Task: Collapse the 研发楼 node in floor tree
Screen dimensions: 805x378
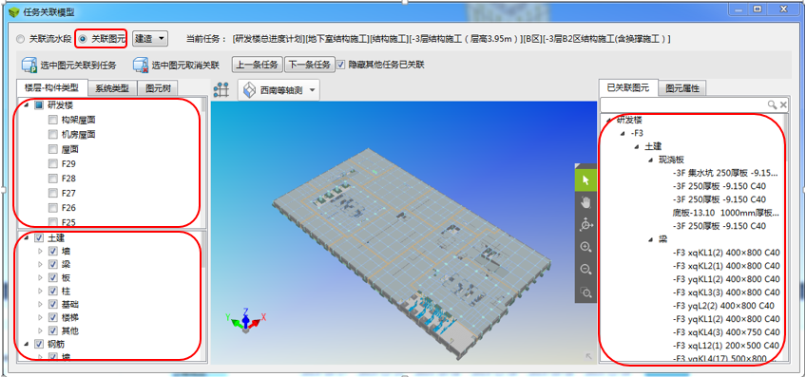Action: 26,105
